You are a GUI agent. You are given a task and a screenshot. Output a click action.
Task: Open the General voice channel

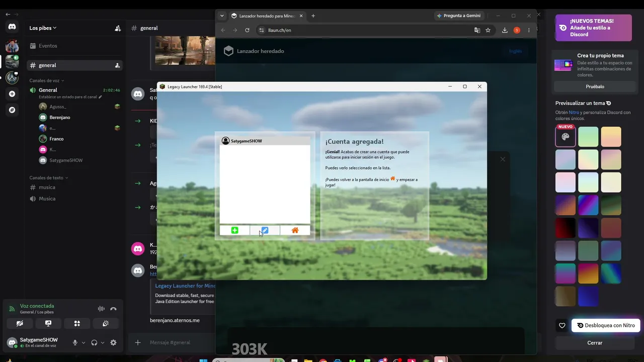75,90
